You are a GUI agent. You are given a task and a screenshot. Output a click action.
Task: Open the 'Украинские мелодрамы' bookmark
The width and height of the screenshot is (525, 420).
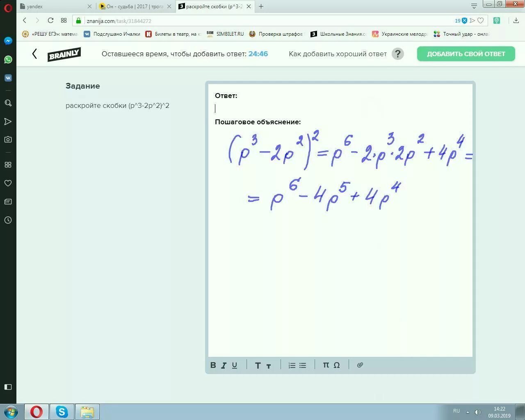pos(400,34)
